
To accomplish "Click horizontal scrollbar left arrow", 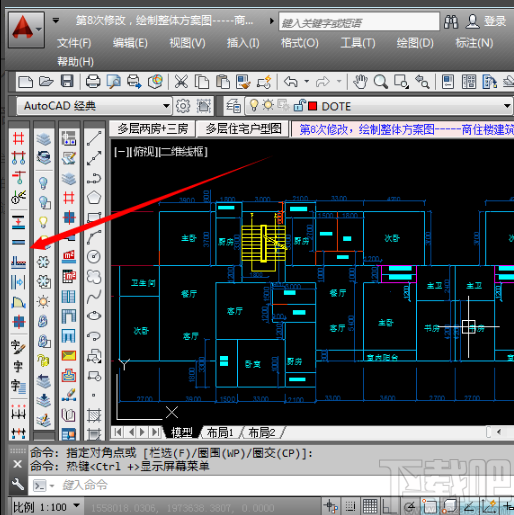I will [499, 432].
